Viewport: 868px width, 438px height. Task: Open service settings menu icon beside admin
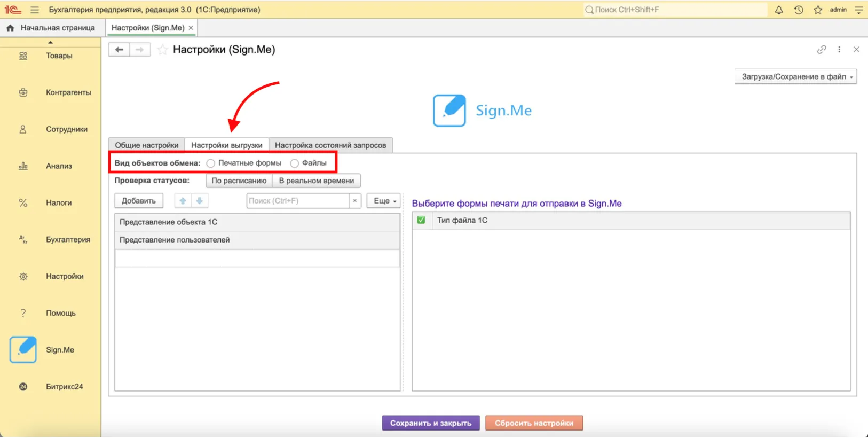click(858, 10)
